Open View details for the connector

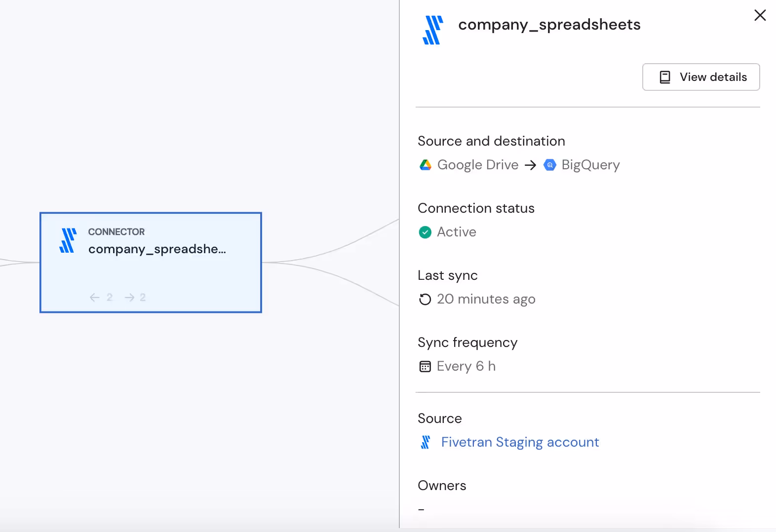click(701, 77)
